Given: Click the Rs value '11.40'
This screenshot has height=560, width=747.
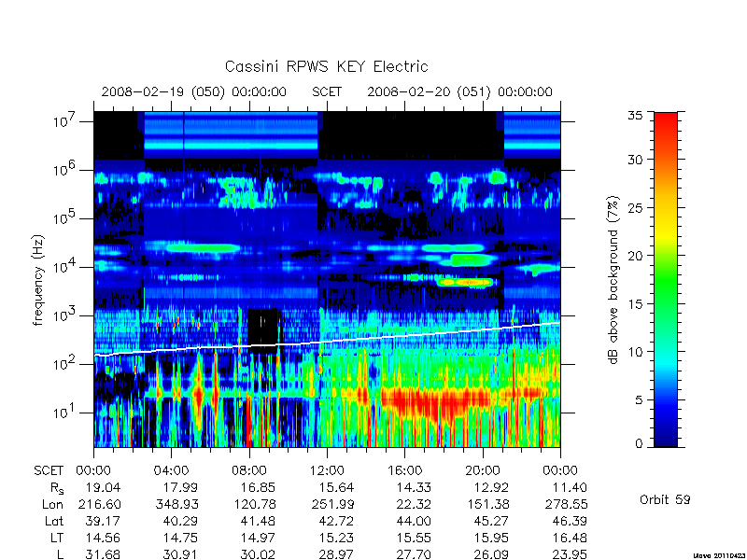Looking at the screenshot, I should point(569,487).
